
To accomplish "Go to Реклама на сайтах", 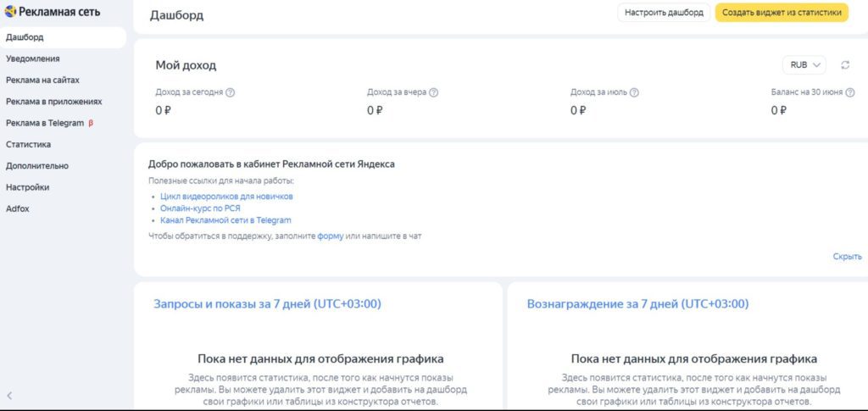I will 42,81.
